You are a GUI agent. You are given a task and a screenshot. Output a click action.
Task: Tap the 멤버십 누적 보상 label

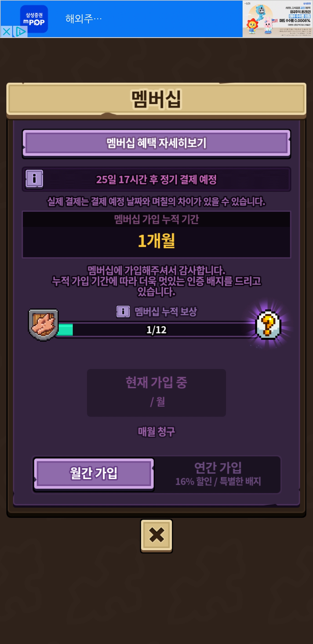pyautogui.click(x=166, y=312)
